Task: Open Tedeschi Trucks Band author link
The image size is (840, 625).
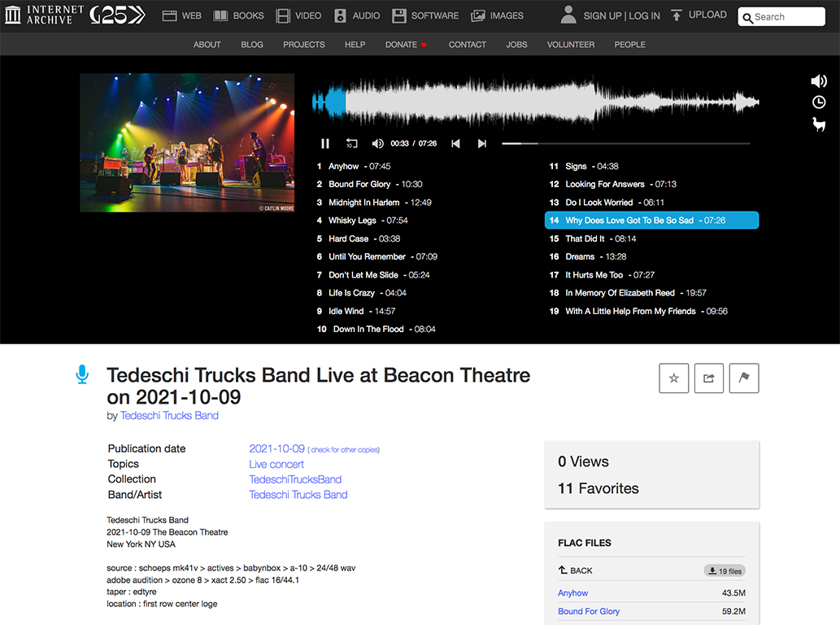Action: pyautogui.click(x=169, y=415)
